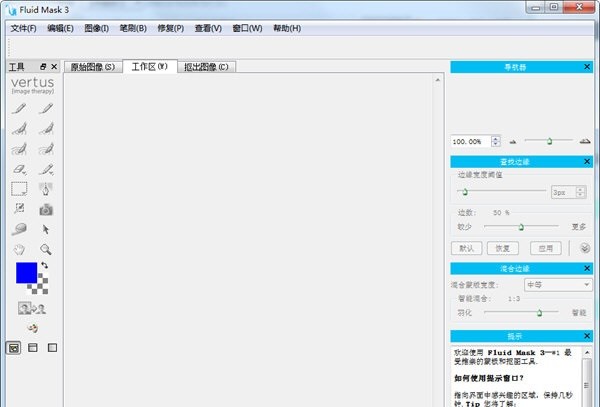The height and width of the screenshot is (407, 600).
Task: Click the tips panel scroll-up arrow
Action: pos(587,352)
